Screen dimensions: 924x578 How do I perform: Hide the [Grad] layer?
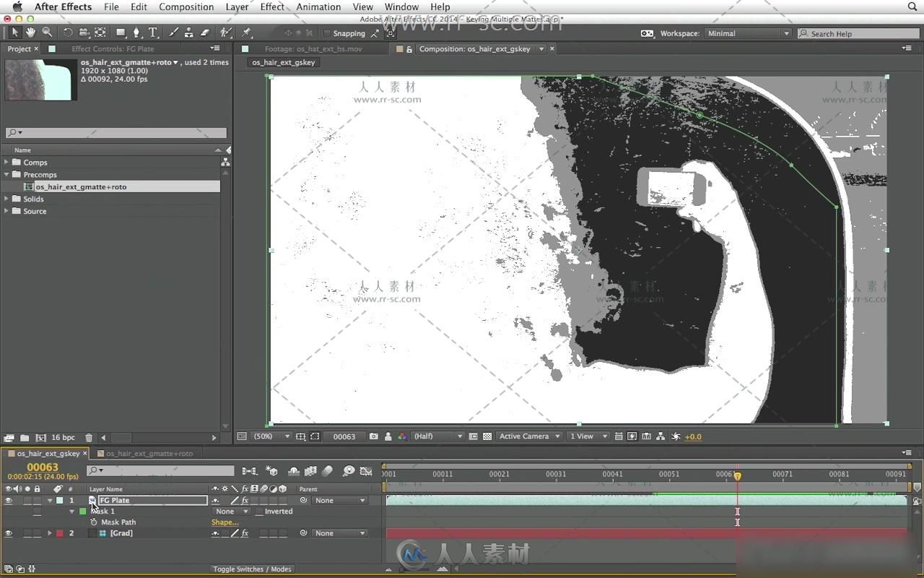9,533
